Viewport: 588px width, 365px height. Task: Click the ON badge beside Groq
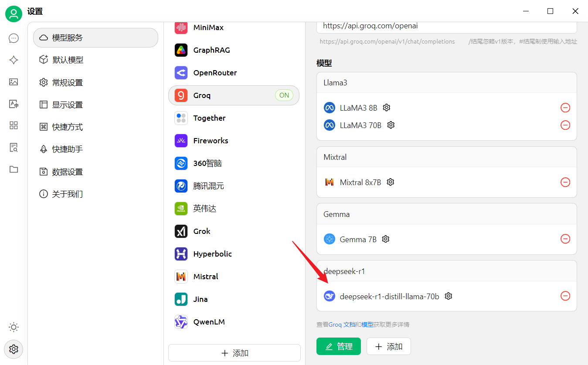click(x=284, y=95)
